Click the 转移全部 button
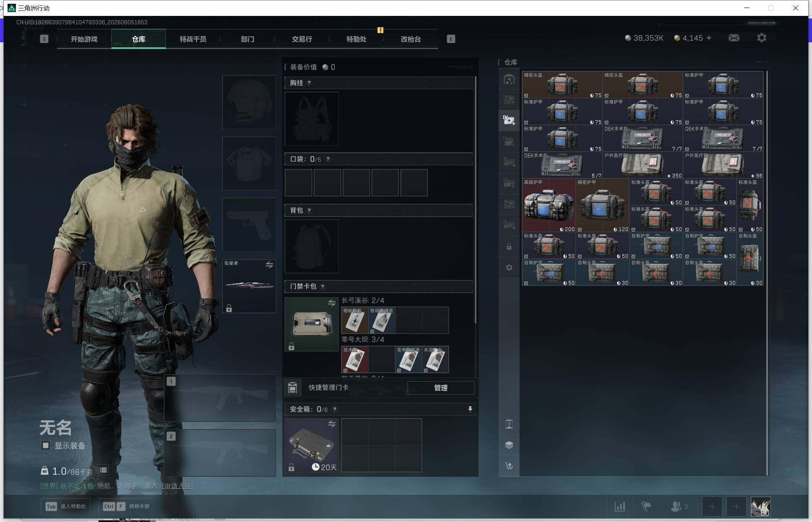The image size is (812, 522). [x=126, y=507]
